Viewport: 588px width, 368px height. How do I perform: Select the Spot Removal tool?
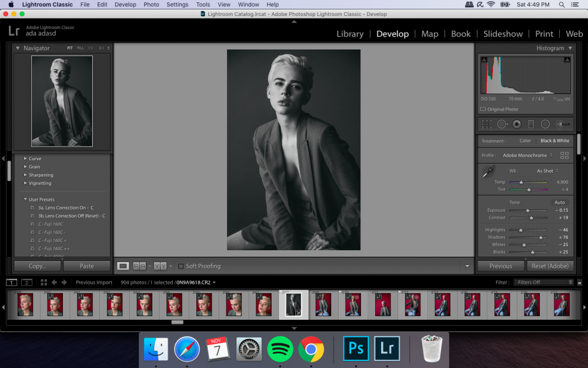coord(502,124)
